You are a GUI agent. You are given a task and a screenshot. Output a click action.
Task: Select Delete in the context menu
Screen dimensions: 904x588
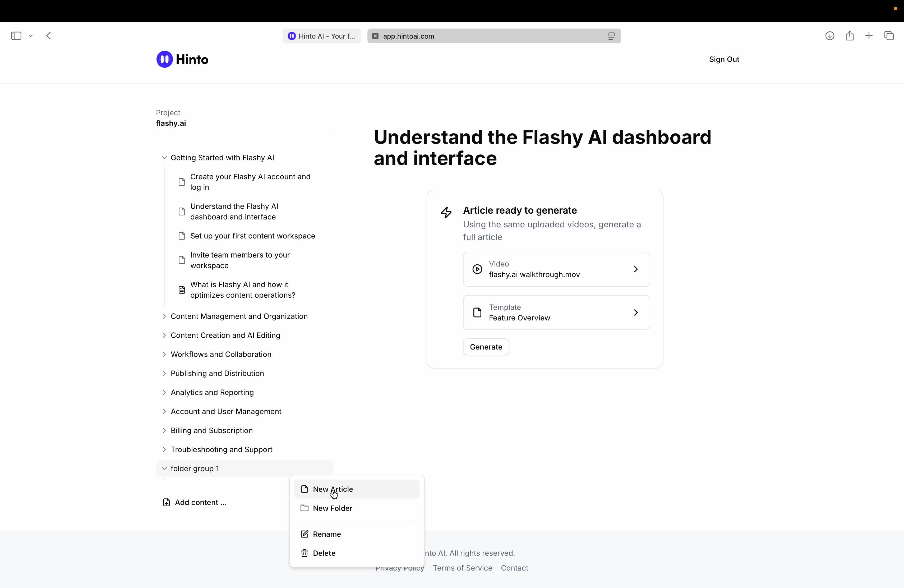pyautogui.click(x=324, y=553)
